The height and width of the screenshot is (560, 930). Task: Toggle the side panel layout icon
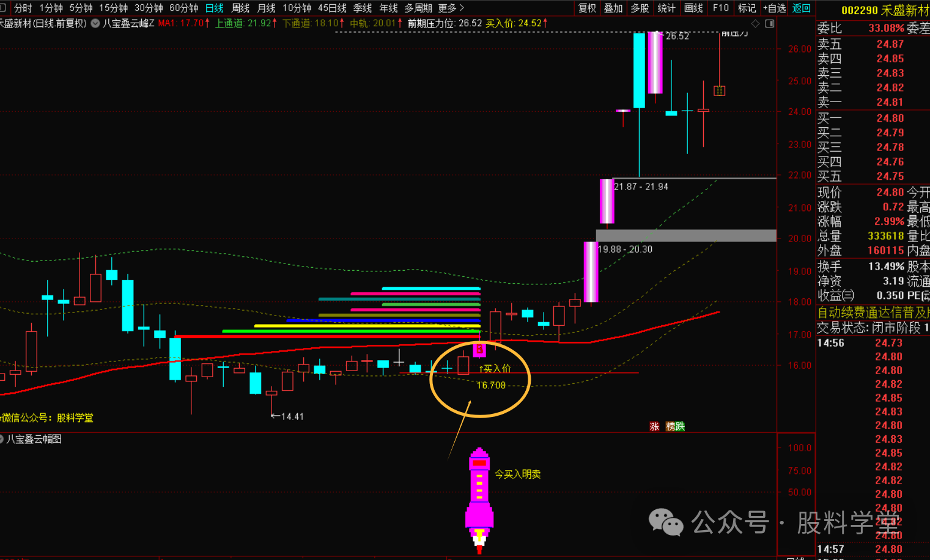pyautogui.click(x=770, y=23)
